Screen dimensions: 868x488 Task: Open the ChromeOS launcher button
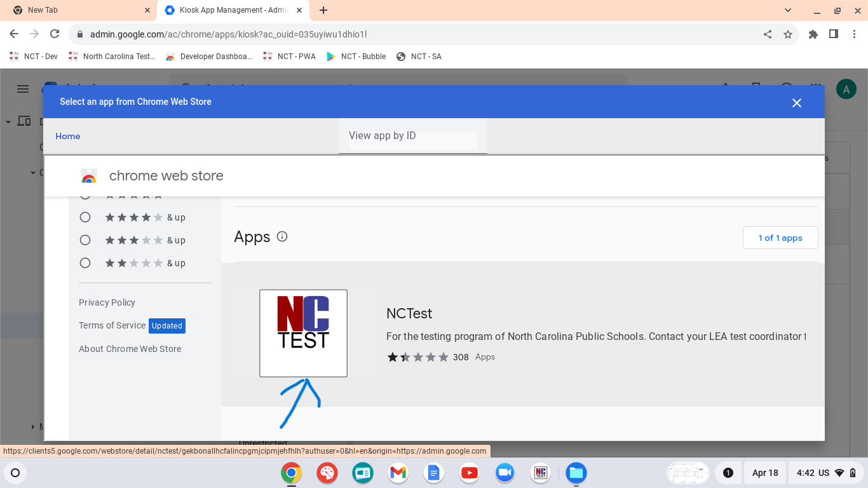15,473
